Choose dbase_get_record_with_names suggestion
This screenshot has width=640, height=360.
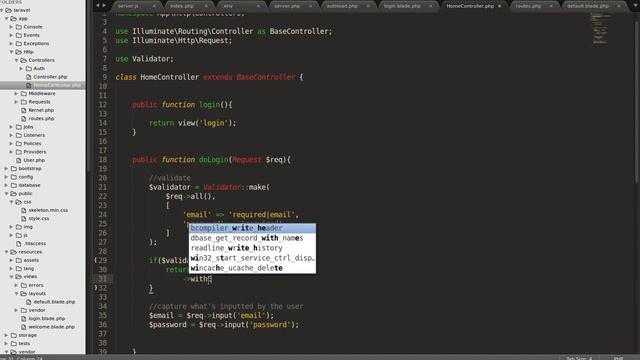pos(253,238)
